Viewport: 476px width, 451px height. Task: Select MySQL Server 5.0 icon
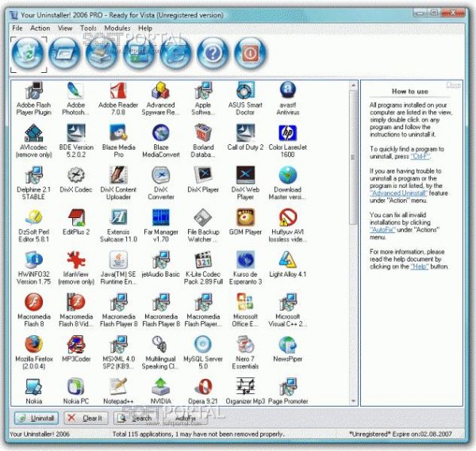point(203,344)
